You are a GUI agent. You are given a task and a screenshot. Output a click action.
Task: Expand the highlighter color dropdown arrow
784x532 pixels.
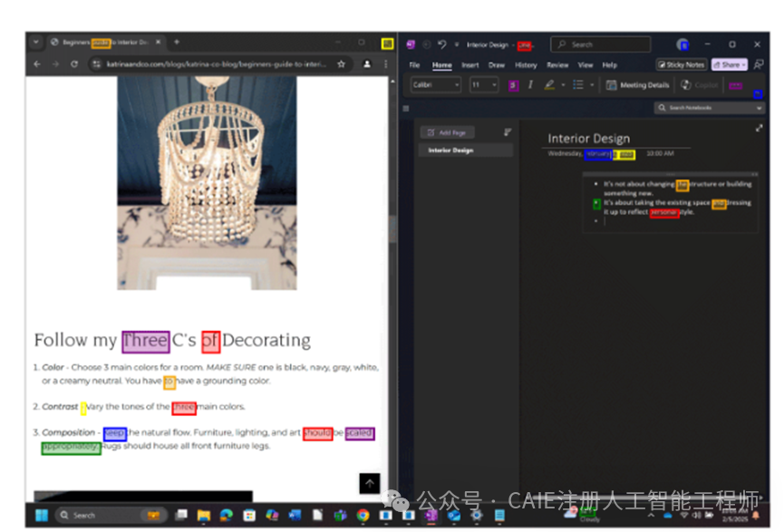tap(562, 85)
